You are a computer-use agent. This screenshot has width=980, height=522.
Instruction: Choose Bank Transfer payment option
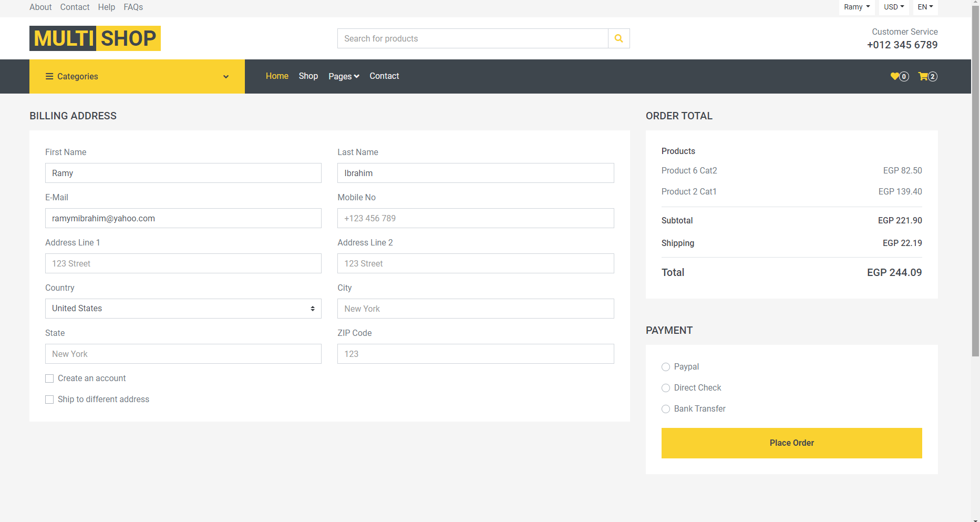665,409
